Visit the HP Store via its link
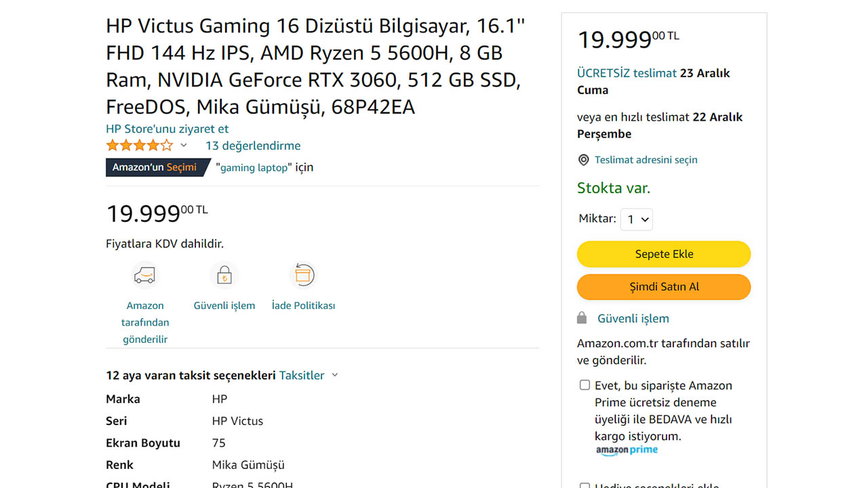This screenshot has width=868, height=488. tap(167, 128)
